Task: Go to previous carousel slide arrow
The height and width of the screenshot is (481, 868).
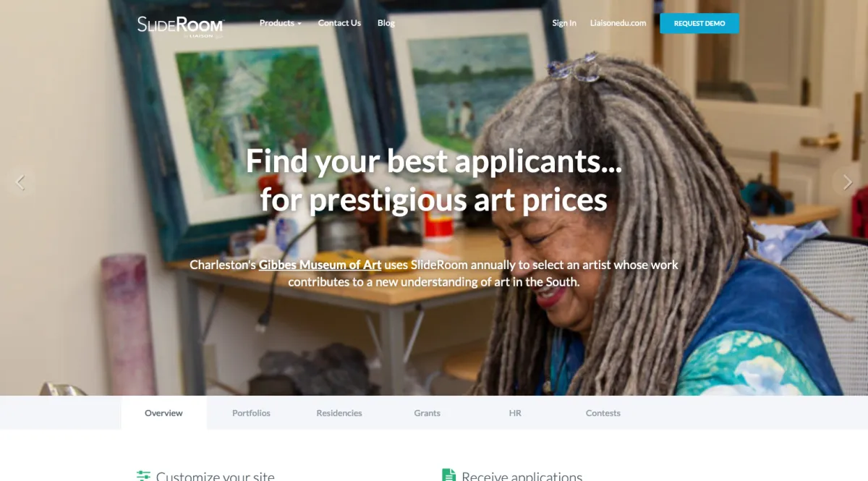Action: (20, 182)
